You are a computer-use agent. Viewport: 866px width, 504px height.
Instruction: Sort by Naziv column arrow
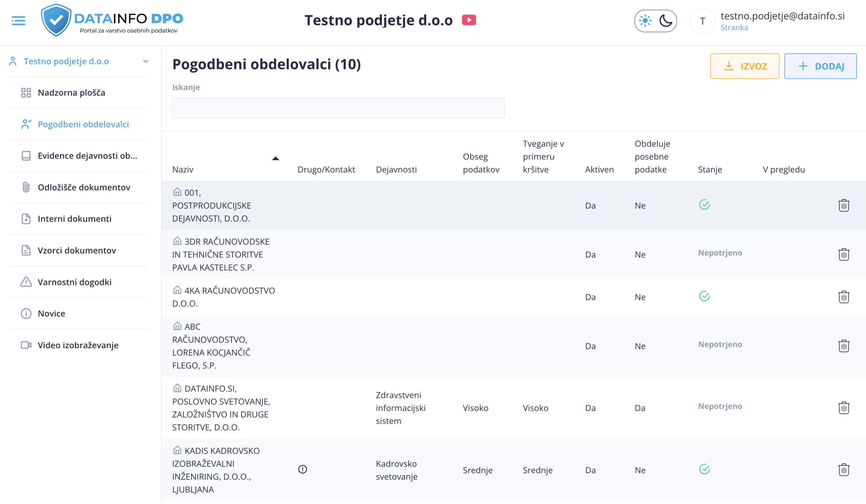pyautogui.click(x=276, y=159)
